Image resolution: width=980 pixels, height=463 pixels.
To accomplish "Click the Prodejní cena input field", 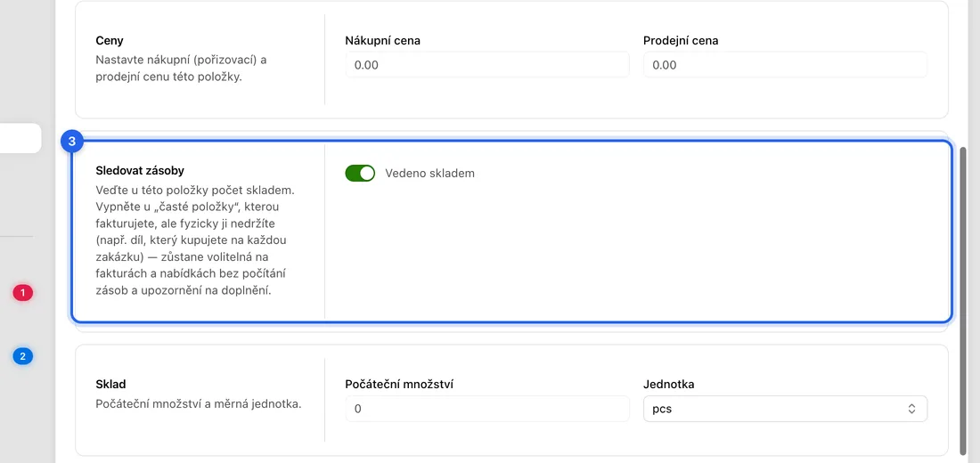I will click(785, 65).
